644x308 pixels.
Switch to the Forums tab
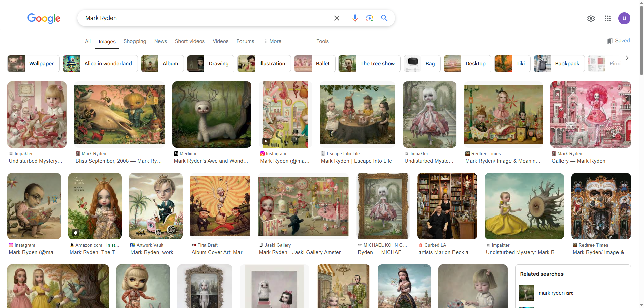click(245, 41)
